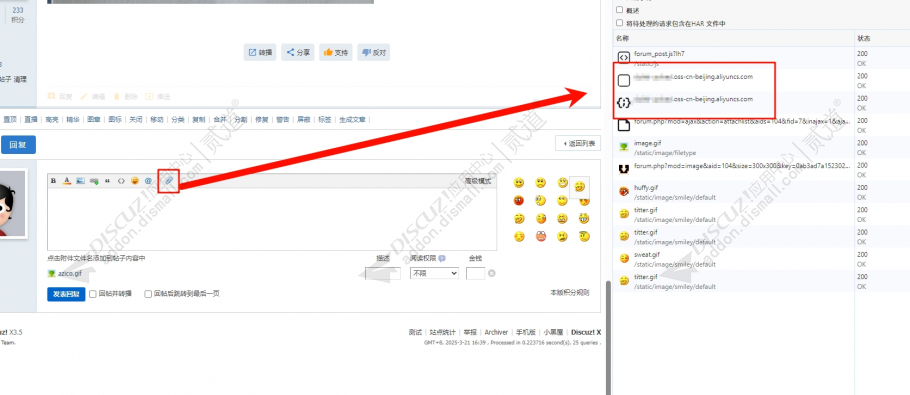Click the 屏蔽 moderation link
Viewport: 910px width, 395px height.
(304, 119)
